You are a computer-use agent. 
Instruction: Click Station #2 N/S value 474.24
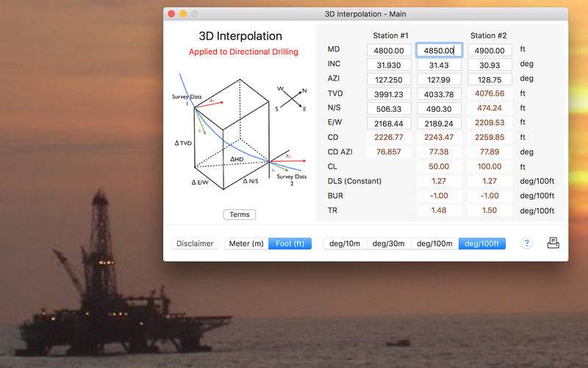click(x=490, y=108)
